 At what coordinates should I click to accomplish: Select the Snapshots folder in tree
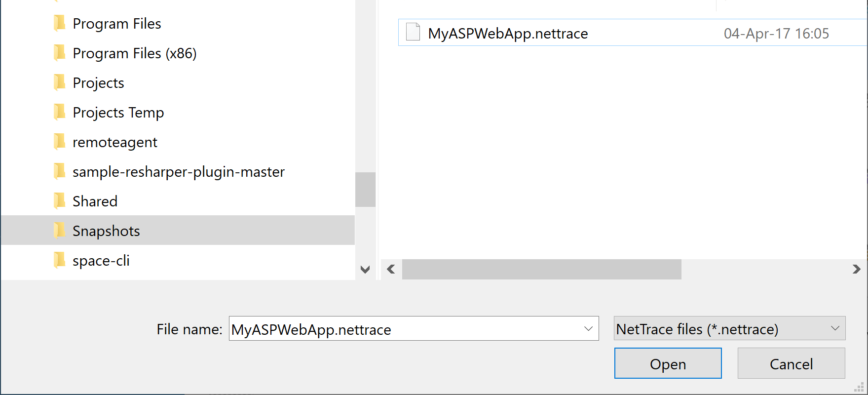(106, 231)
